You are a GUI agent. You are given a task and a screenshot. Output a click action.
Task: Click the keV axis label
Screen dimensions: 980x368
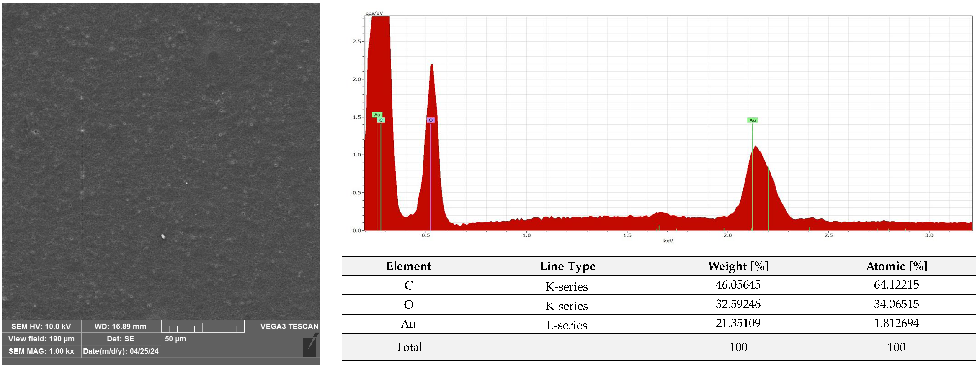(669, 240)
